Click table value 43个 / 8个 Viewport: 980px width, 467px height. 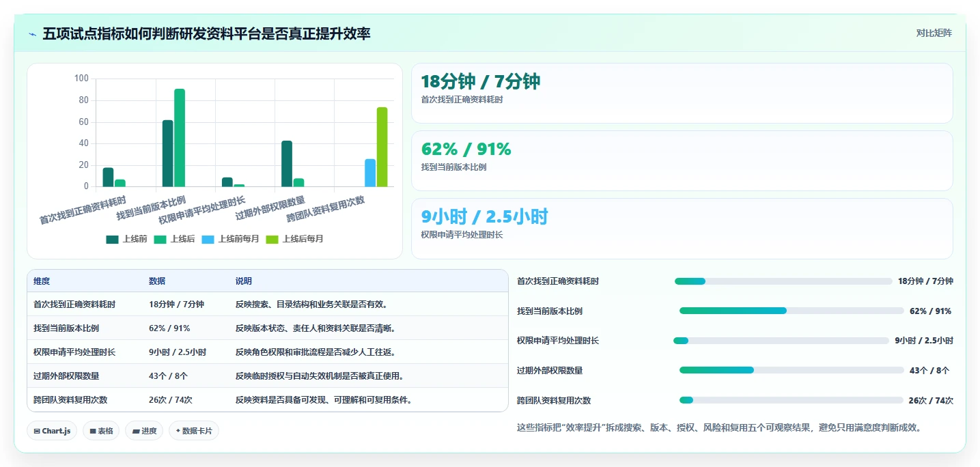pyautogui.click(x=168, y=376)
